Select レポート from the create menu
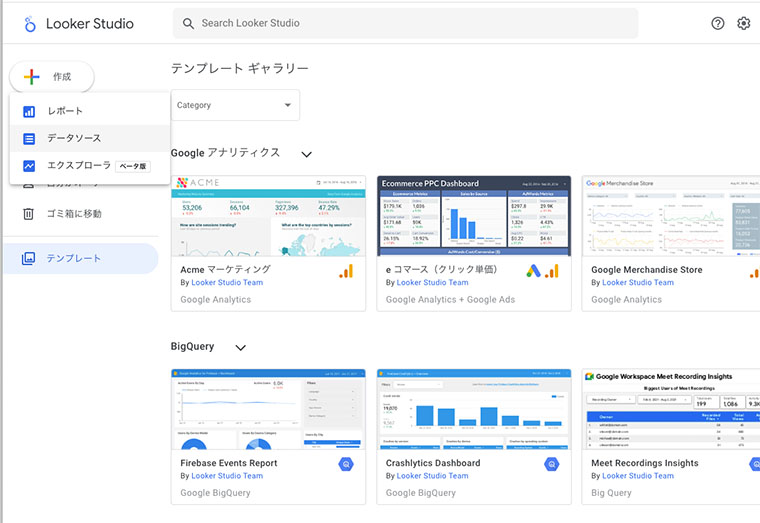The image size is (760, 523). [90, 111]
